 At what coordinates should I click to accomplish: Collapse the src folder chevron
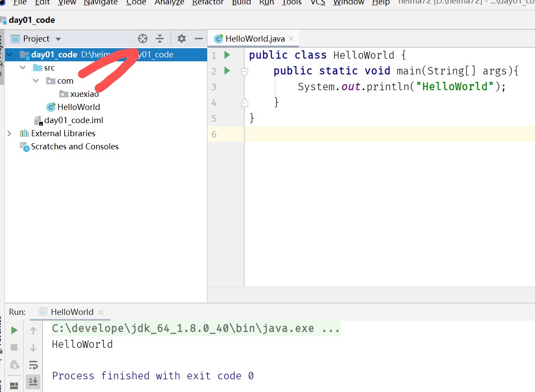click(x=23, y=68)
